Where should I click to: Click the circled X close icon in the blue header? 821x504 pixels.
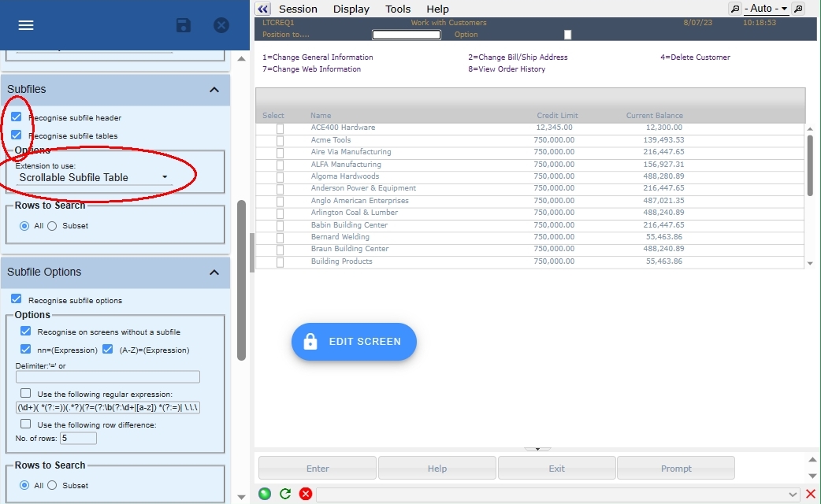coord(221,25)
